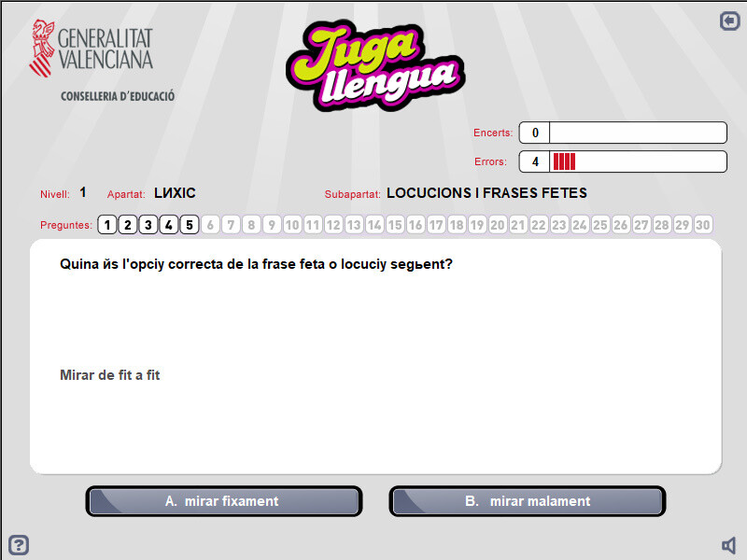Click the disabled question 6 box
This screenshot has height=560, width=747.
pos(210,225)
